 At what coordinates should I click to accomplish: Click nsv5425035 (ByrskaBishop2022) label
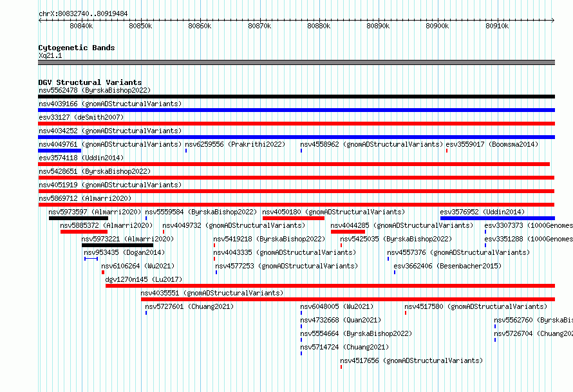396,239
